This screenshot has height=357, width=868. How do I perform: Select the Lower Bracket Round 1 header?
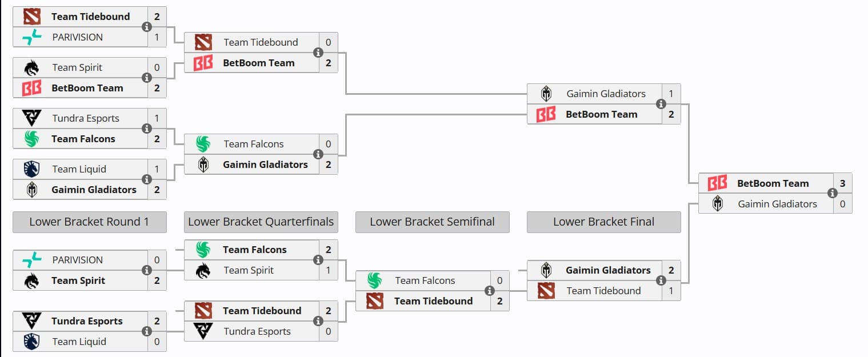coord(90,222)
